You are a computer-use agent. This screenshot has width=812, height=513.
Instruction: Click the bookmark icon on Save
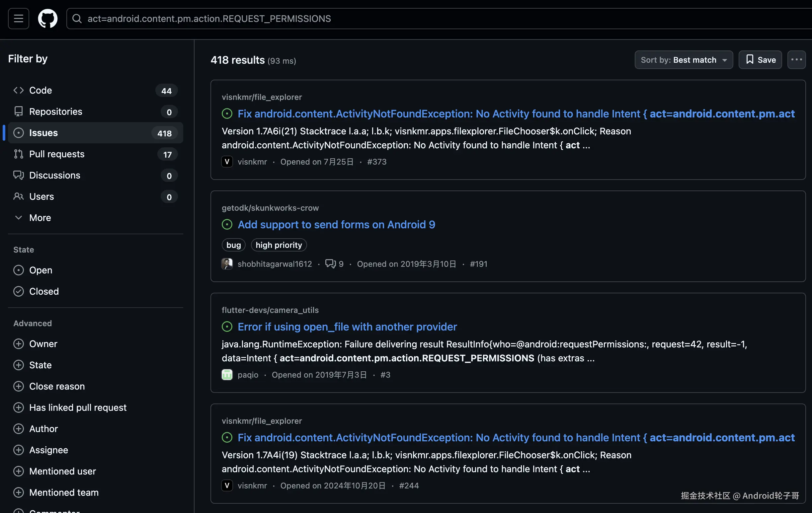(749, 60)
